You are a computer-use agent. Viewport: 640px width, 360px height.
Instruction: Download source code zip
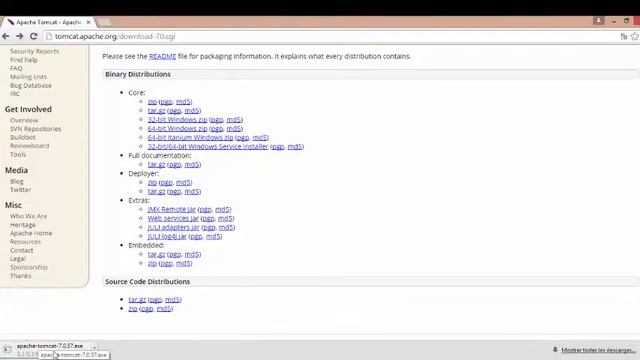point(133,309)
